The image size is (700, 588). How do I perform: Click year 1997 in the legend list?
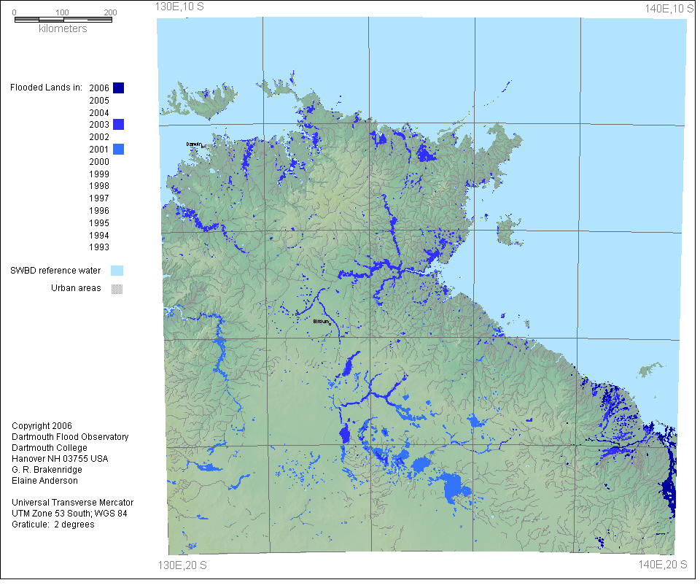[99, 198]
